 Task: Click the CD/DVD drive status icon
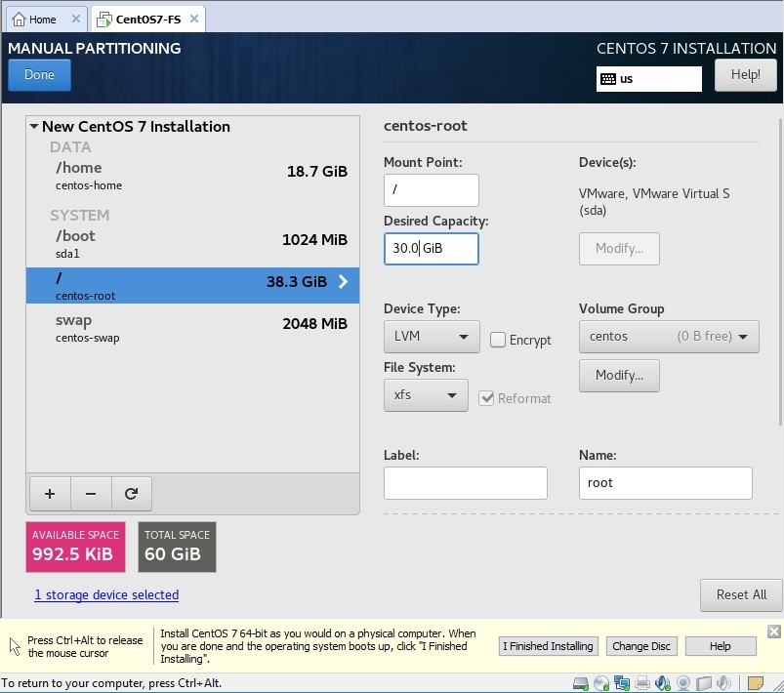point(601,683)
